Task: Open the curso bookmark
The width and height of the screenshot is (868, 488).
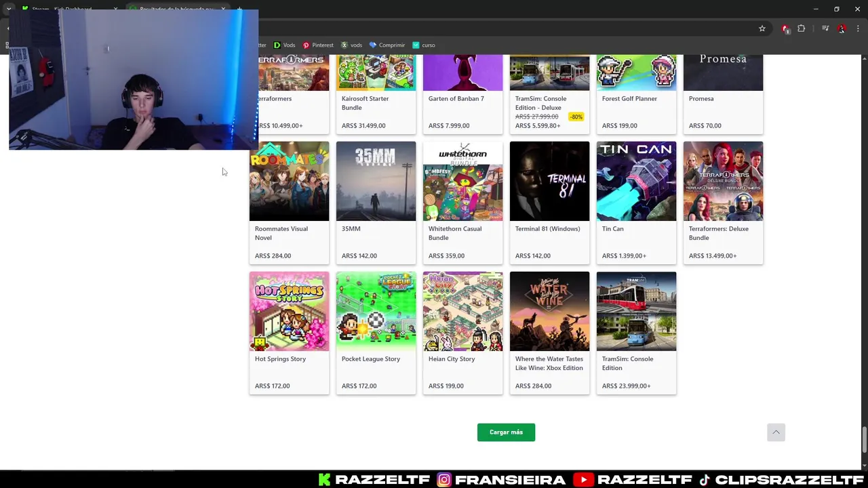Action: click(423, 45)
